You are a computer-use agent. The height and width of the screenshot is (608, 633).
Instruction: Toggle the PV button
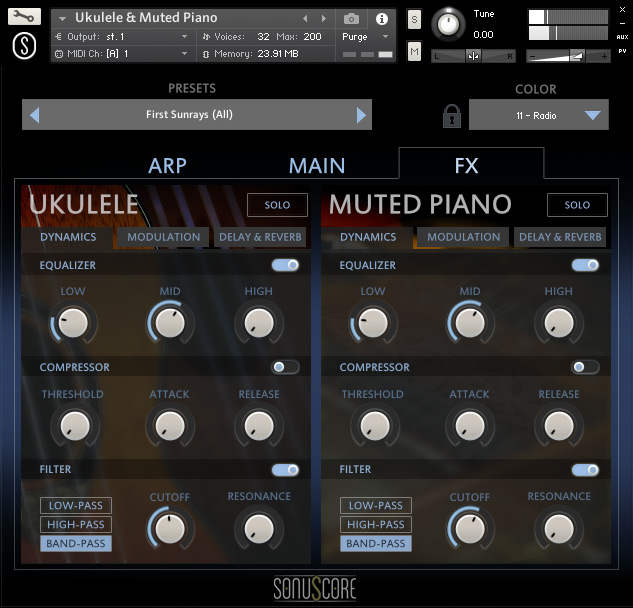click(x=622, y=51)
